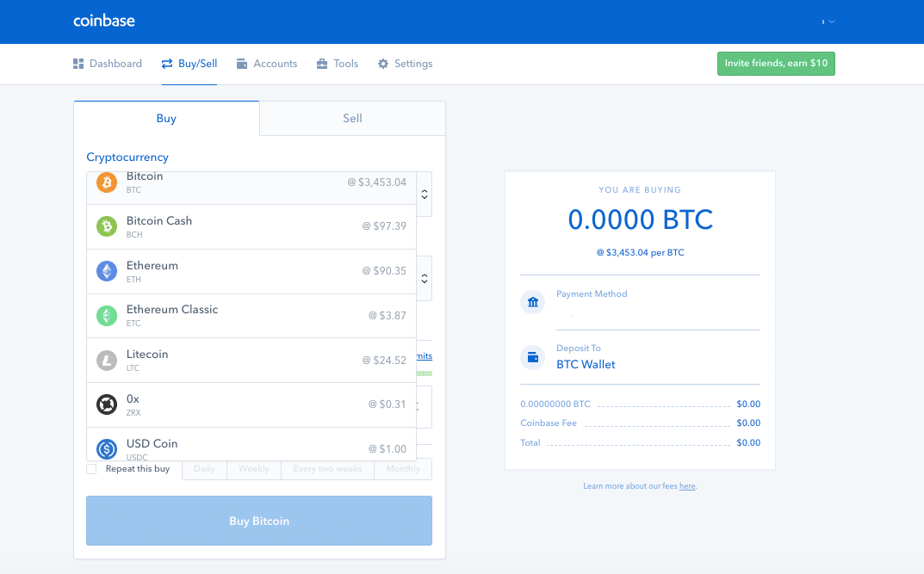Viewport: 924px width, 574px height.
Task: Expand the account menu at top right
Action: click(x=829, y=21)
